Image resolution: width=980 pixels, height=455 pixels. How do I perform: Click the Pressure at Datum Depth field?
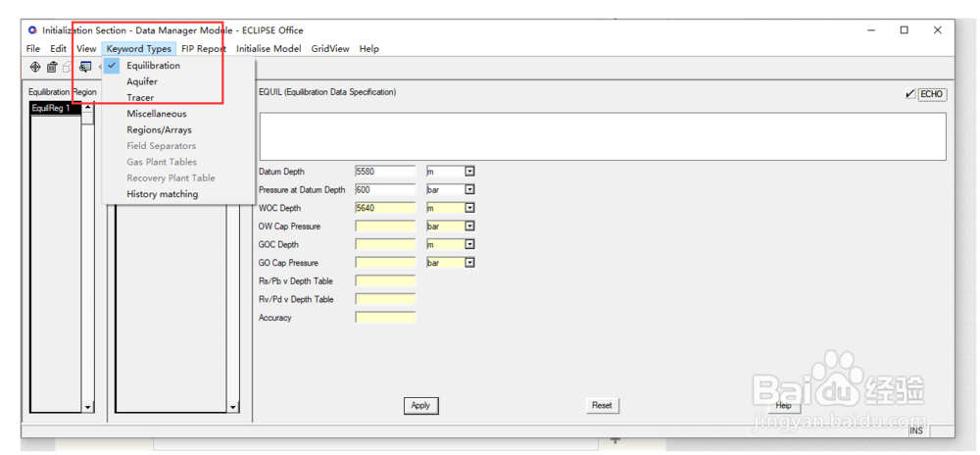pyautogui.click(x=385, y=189)
